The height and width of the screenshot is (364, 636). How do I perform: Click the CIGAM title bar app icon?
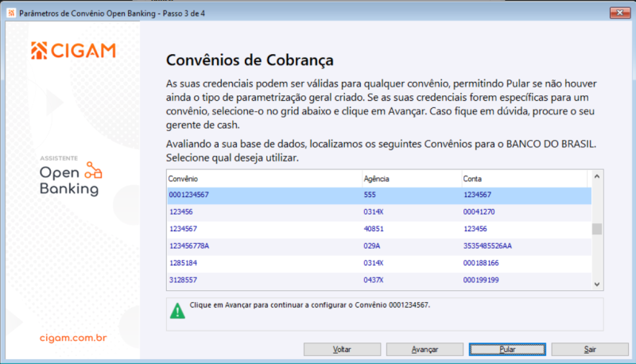(11, 14)
